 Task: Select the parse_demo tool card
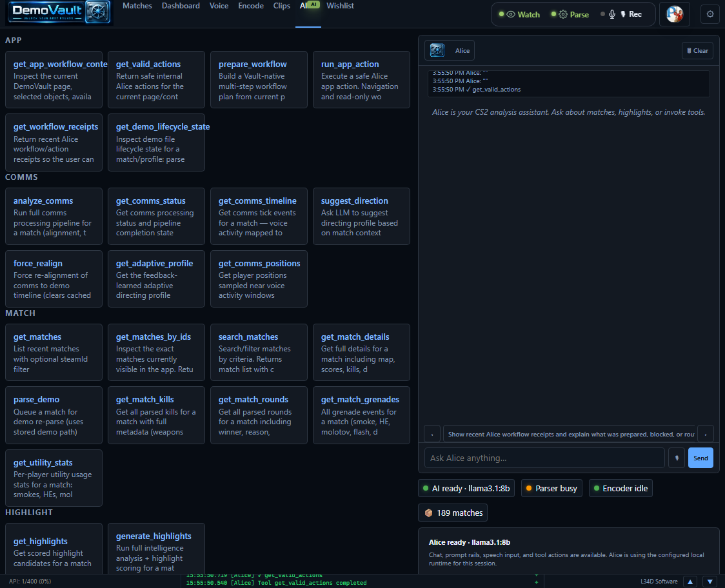pyautogui.click(x=54, y=415)
